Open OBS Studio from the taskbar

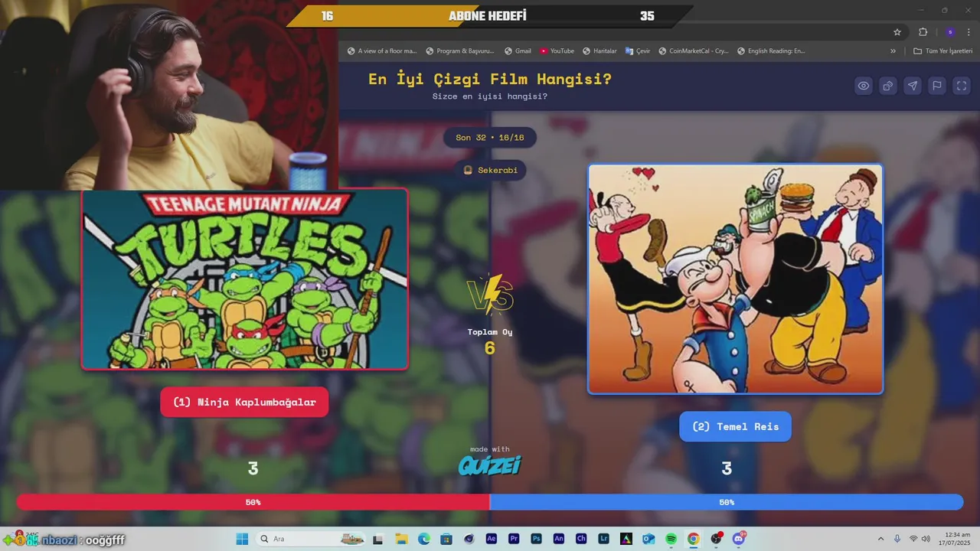716,539
